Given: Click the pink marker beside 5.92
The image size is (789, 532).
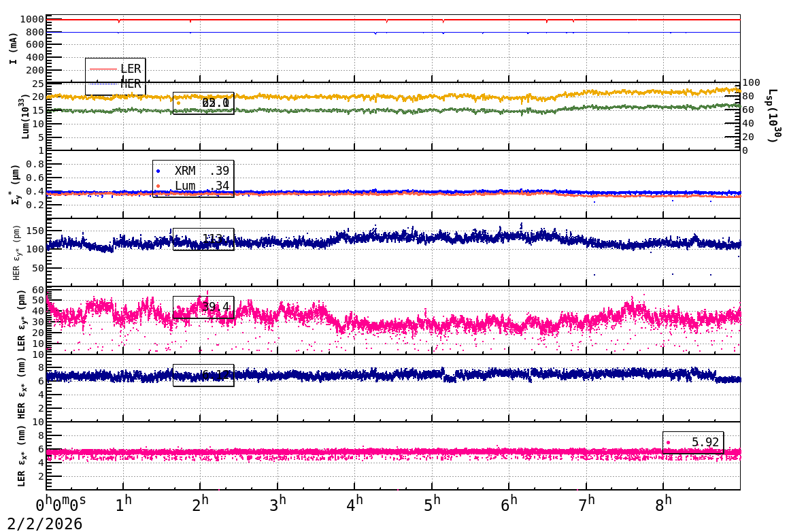Looking at the screenshot, I should pos(668,442).
